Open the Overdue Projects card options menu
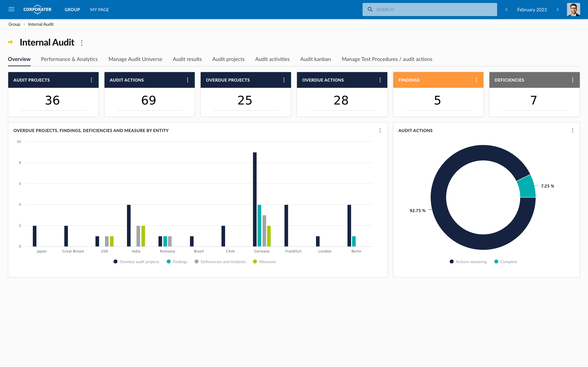 (x=283, y=80)
